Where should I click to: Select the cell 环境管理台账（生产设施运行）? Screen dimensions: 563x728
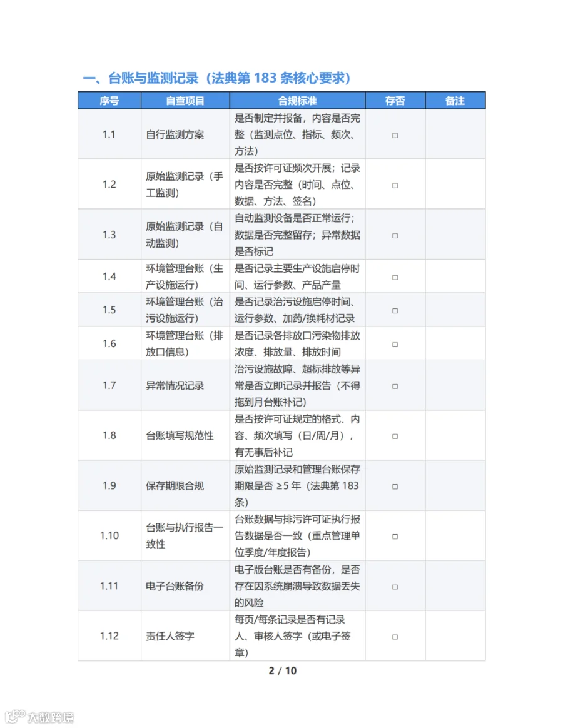pyautogui.click(x=185, y=276)
